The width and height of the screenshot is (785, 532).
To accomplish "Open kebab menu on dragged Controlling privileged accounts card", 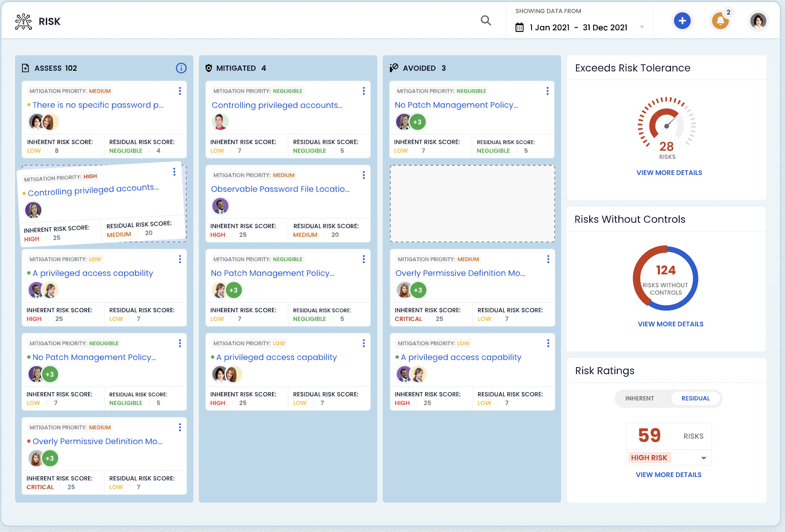I will pyautogui.click(x=174, y=172).
